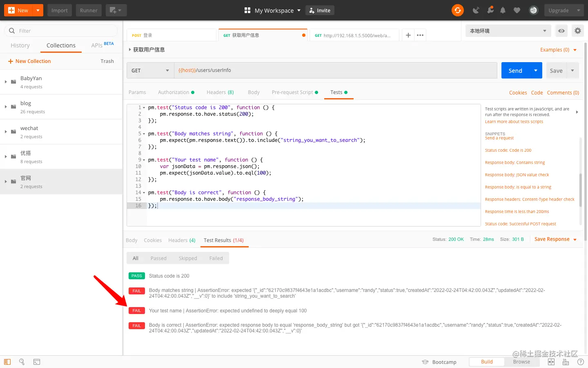The image size is (588, 368).
Task: Open the Save Response dropdown
Action: pyautogui.click(x=555, y=239)
